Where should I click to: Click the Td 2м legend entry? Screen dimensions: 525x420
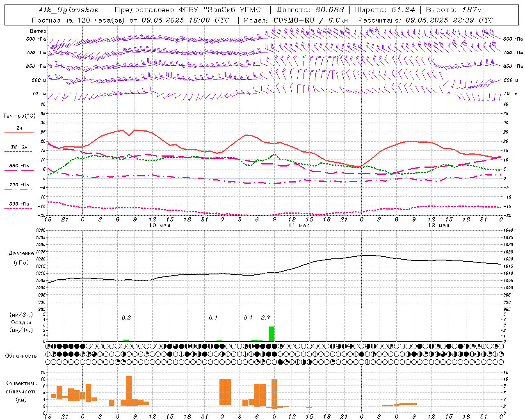tap(19, 147)
